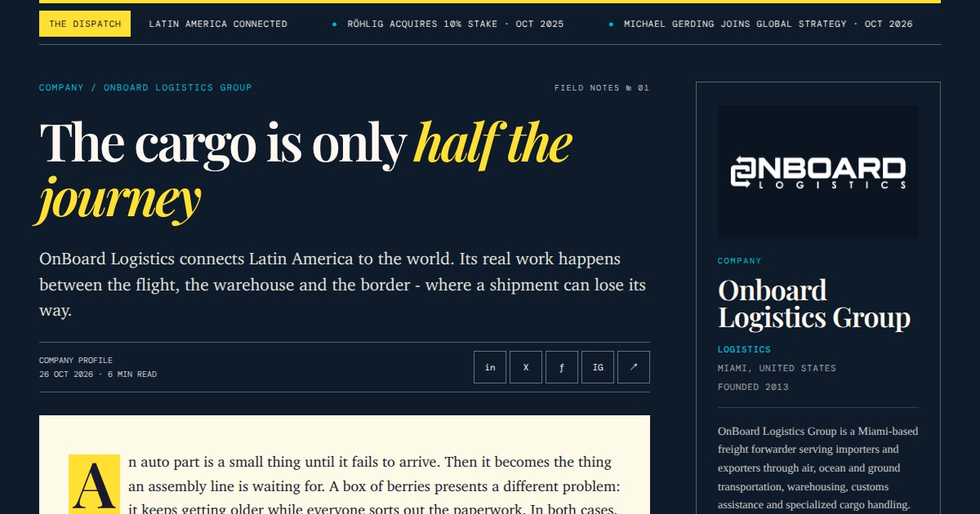Image resolution: width=980 pixels, height=514 pixels.
Task: Go to Company breadcrumb link
Action: click(61, 87)
